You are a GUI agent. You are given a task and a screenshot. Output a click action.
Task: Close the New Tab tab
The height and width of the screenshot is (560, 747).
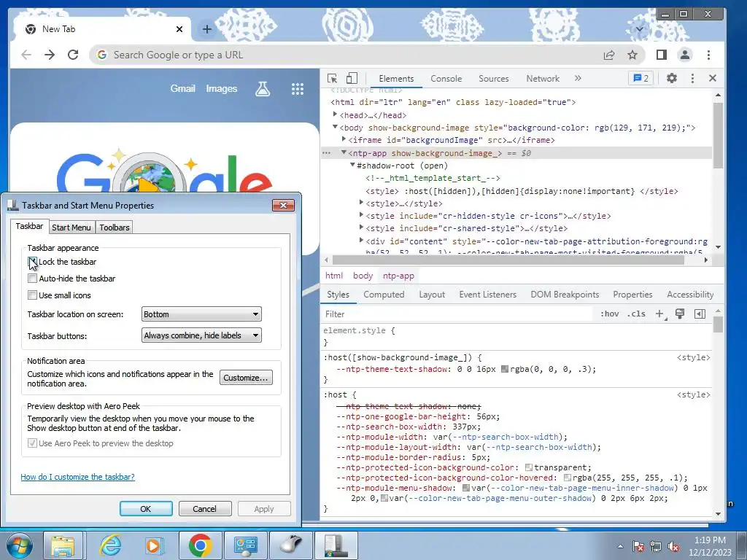click(179, 29)
